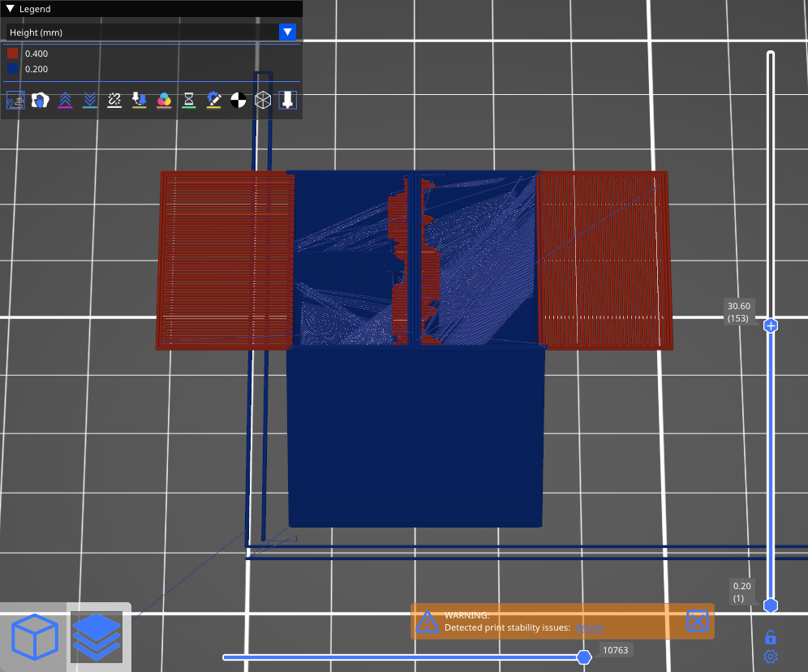
Task: Switch to the 3D editor view cube
Action: pyautogui.click(x=35, y=637)
